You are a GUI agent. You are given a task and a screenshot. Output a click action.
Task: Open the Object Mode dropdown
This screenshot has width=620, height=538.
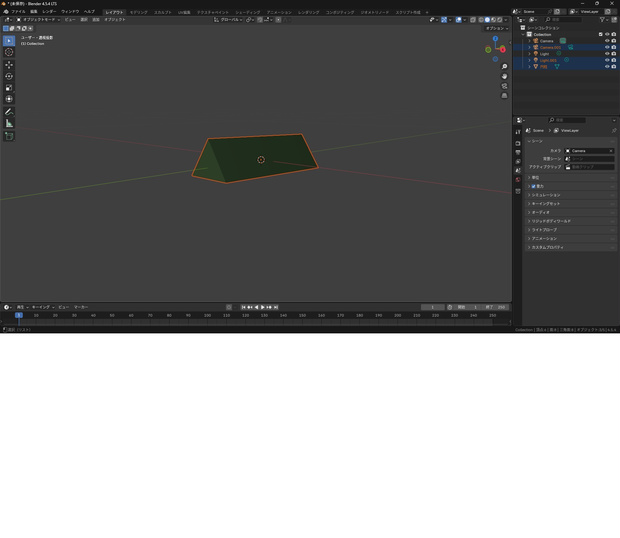[x=38, y=19]
